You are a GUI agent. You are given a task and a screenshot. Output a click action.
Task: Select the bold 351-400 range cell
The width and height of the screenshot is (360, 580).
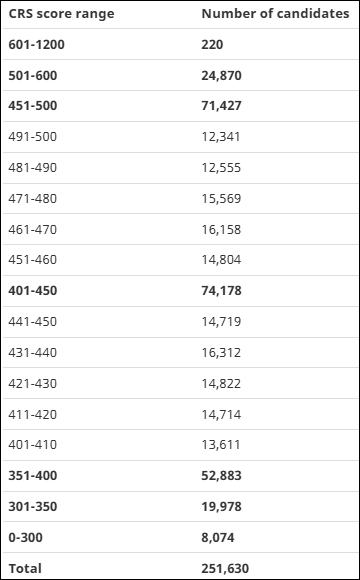(x=33, y=476)
